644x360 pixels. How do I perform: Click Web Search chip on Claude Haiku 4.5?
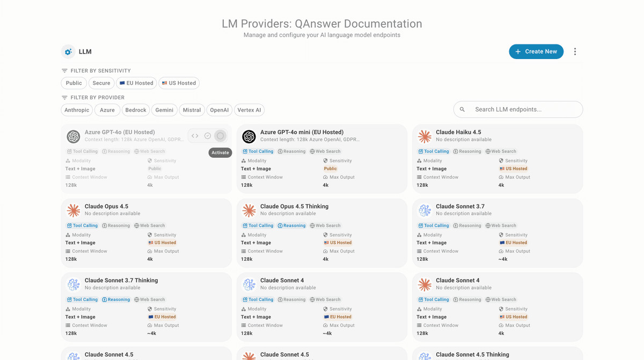tap(501, 151)
